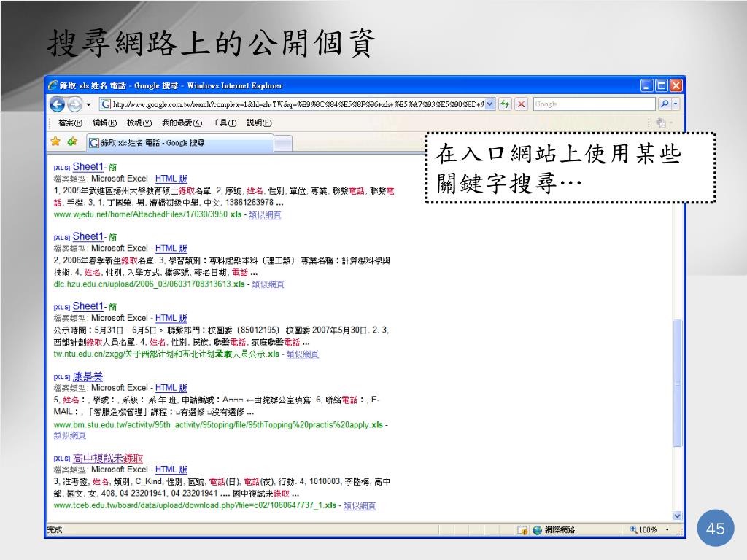
Task: Open the 說明(H) menu
Action: pos(259,122)
